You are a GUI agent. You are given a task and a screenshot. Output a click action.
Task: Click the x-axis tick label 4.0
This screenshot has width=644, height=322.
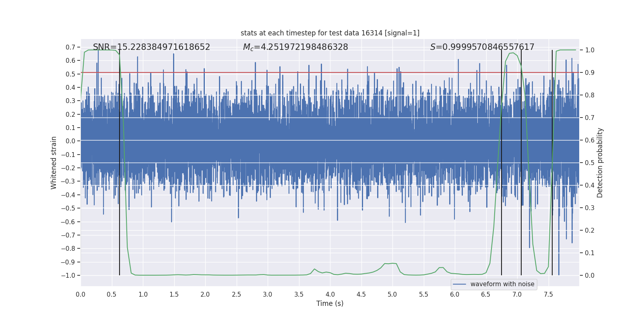click(330, 294)
